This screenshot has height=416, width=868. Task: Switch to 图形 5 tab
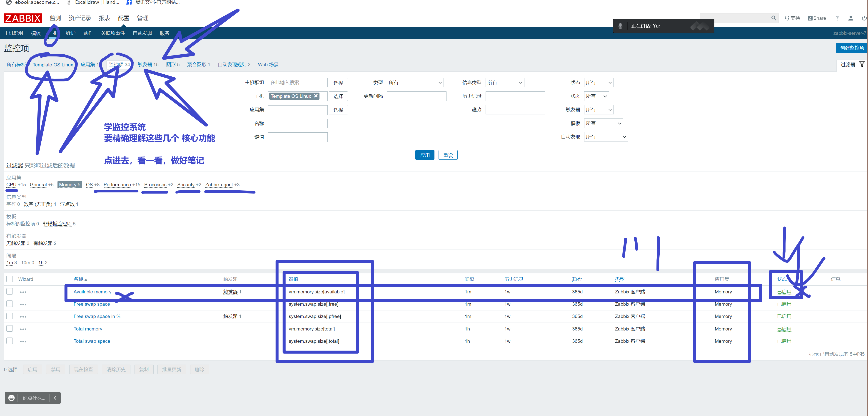(173, 64)
